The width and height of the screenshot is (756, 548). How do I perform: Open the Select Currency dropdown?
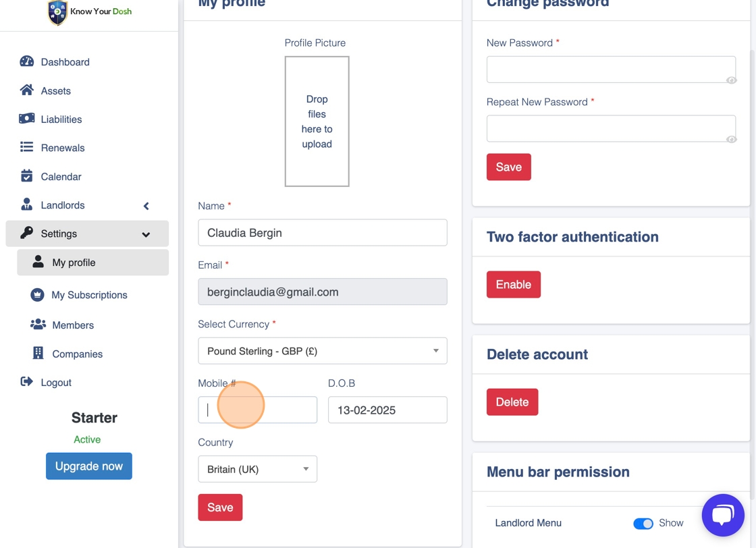pos(322,351)
